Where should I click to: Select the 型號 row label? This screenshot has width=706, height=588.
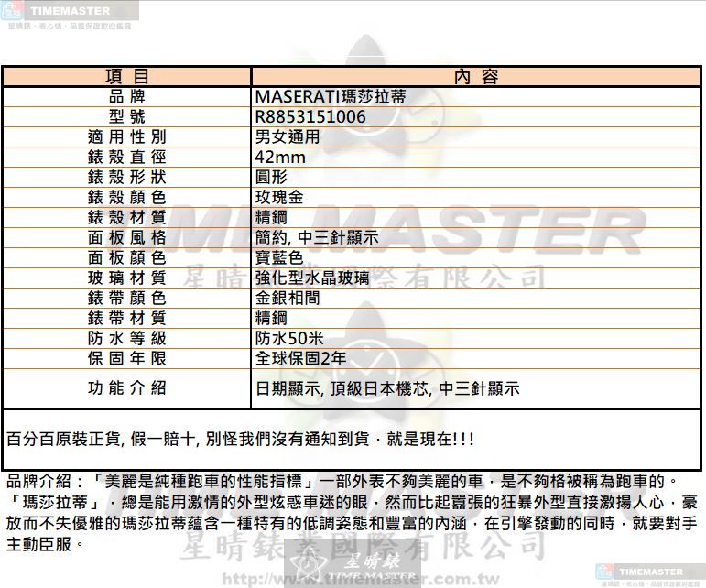click(x=127, y=116)
